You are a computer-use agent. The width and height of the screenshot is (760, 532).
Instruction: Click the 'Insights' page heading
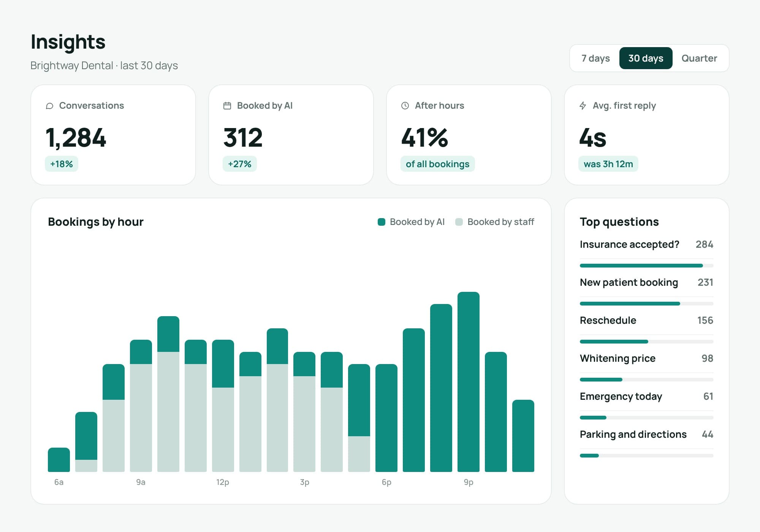point(68,42)
